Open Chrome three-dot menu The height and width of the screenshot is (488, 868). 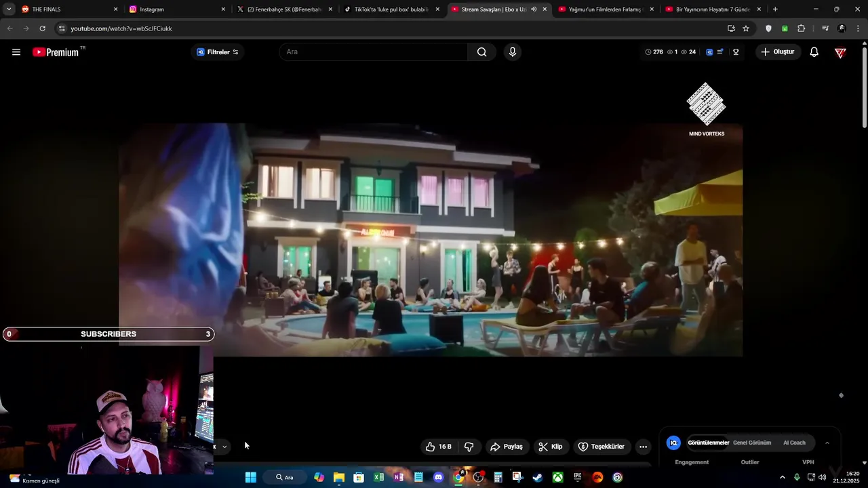(x=859, y=28)
